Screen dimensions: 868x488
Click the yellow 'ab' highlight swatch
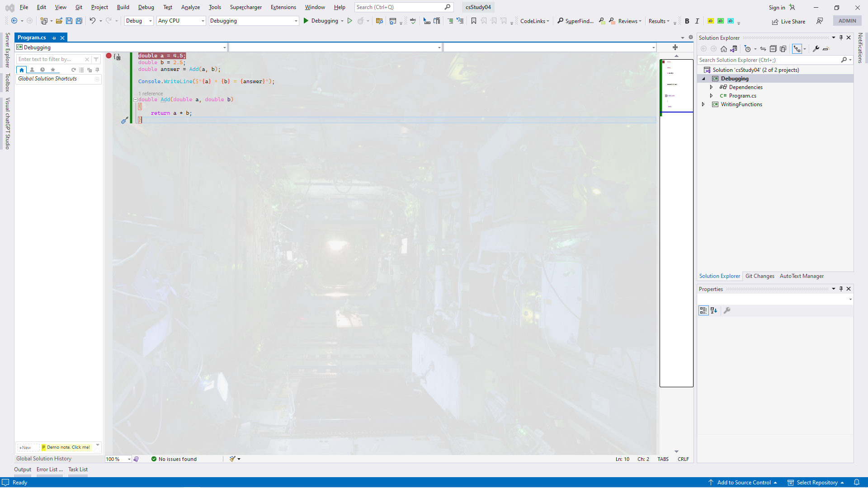pyautogui.click(x=710, y=21)
